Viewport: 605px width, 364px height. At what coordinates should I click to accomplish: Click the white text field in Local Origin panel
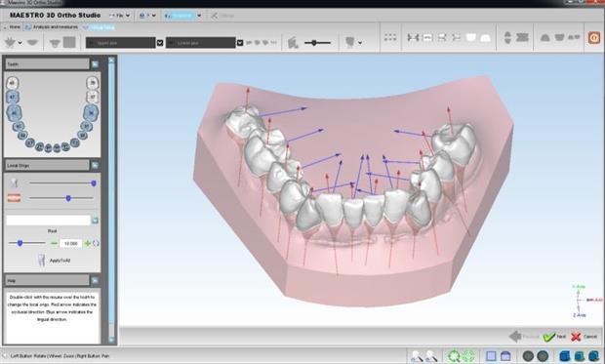(x=48, y=221)
